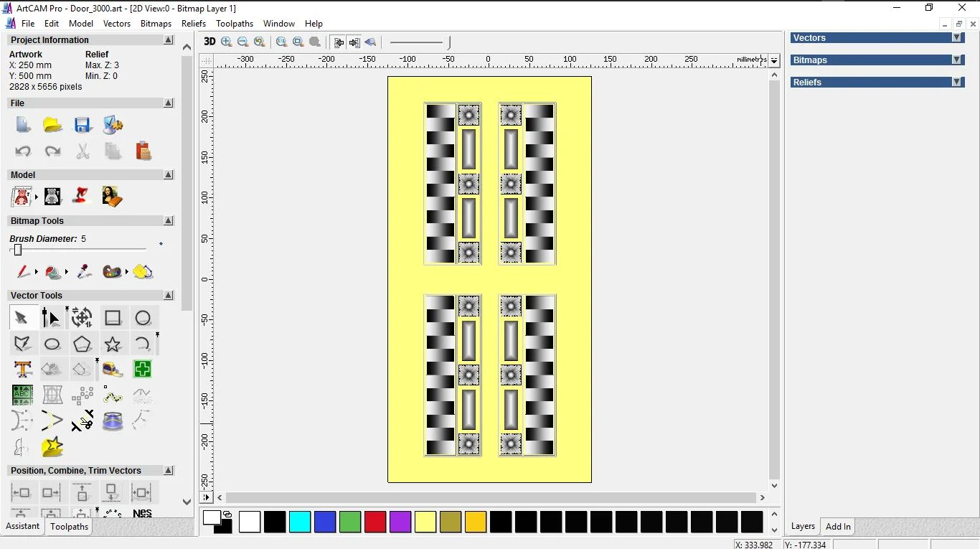Click the Brush Diameter slider handle
This screenshot has width=980, height=549.
tap(18, 250)
